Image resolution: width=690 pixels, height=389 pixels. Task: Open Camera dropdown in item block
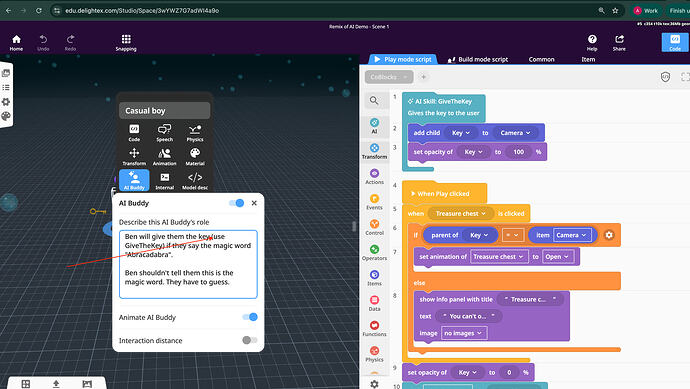coord(572,235)
